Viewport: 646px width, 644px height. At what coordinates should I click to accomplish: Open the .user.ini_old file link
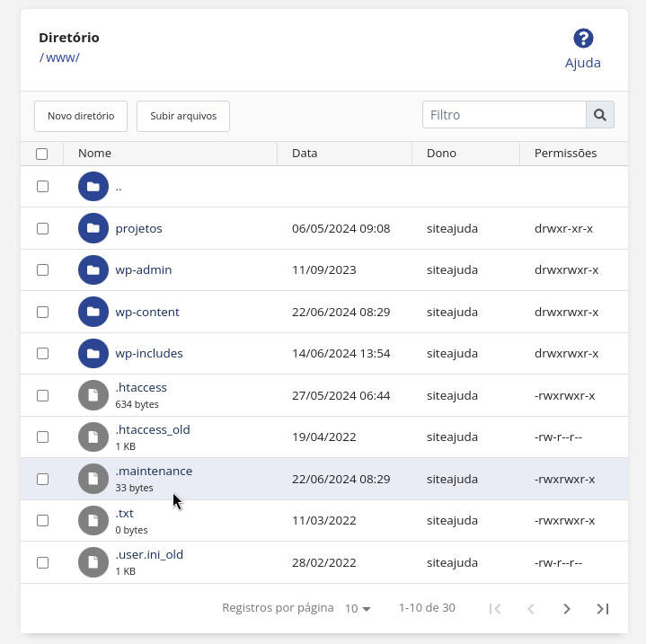149,555
